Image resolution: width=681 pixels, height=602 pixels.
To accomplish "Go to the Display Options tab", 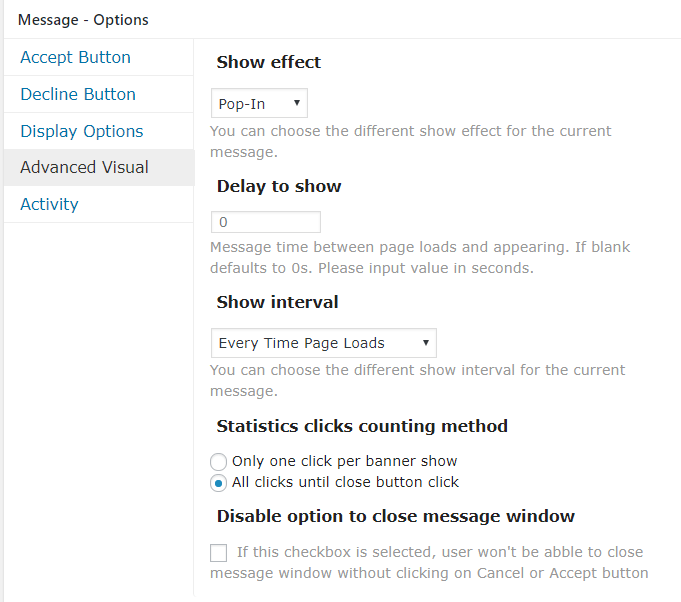I will [82, 131].
